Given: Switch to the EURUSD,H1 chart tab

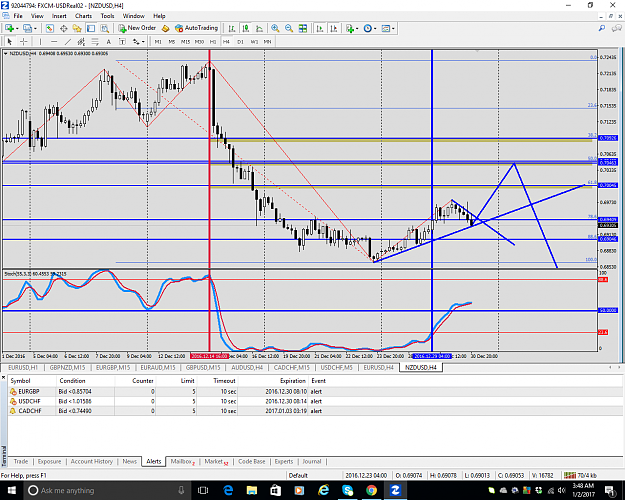Looking at the screenshot, I should click(x=23, y=367).
